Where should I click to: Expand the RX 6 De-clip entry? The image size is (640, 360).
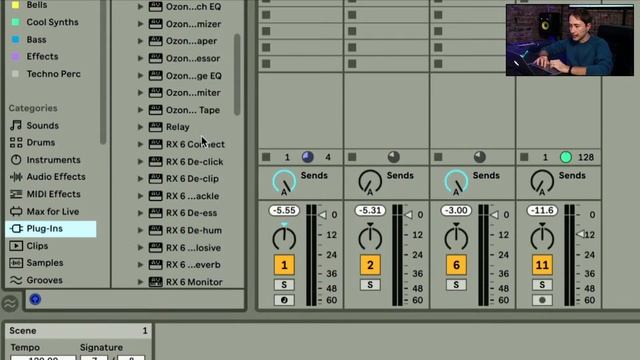click(140, 179)
